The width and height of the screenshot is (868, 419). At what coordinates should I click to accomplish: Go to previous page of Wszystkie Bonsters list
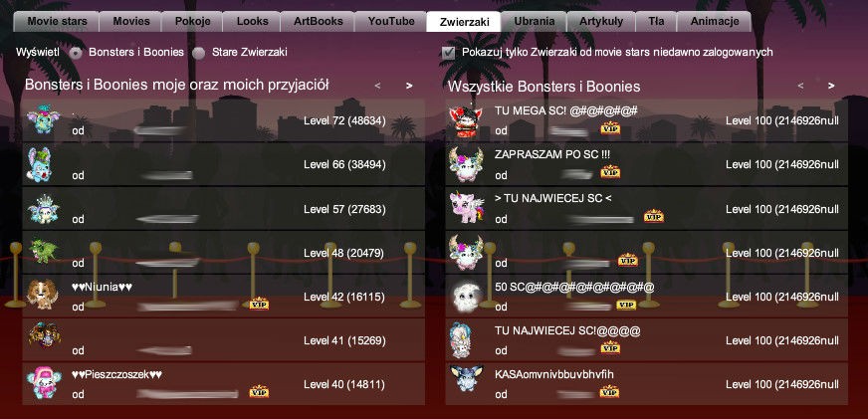click(x=800, y=86)
